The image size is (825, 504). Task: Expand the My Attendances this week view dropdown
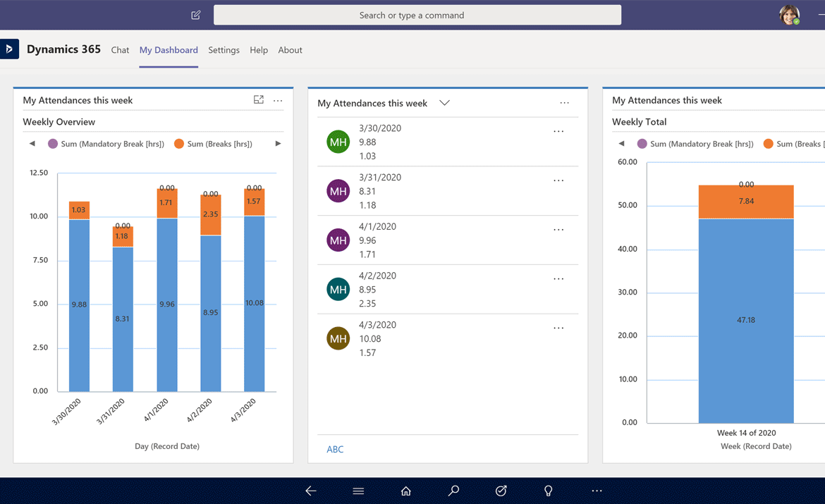click(444, 103)
